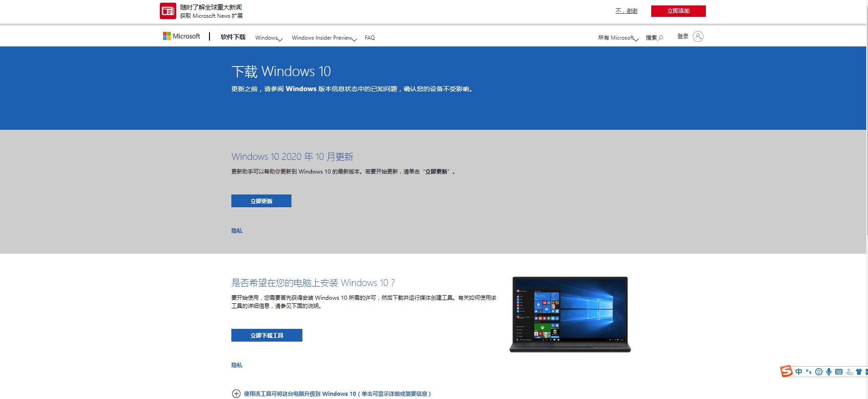Viewport: 868px width, 399px height.
Task: Click the Windows 10 laptop image
Action: click(x=570, y=314)
